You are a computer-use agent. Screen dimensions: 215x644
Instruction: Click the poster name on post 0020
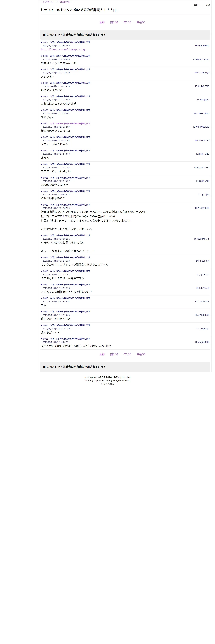70,325
